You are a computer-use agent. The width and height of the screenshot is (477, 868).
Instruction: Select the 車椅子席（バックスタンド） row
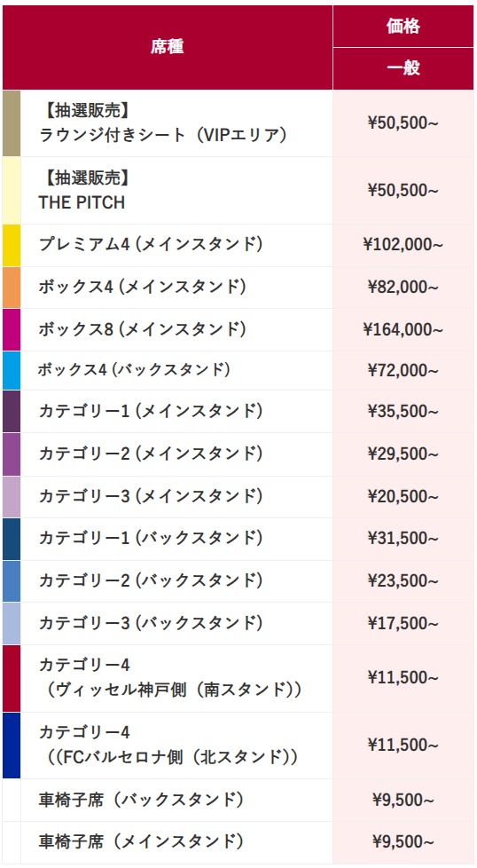click(x=238, y=801)
